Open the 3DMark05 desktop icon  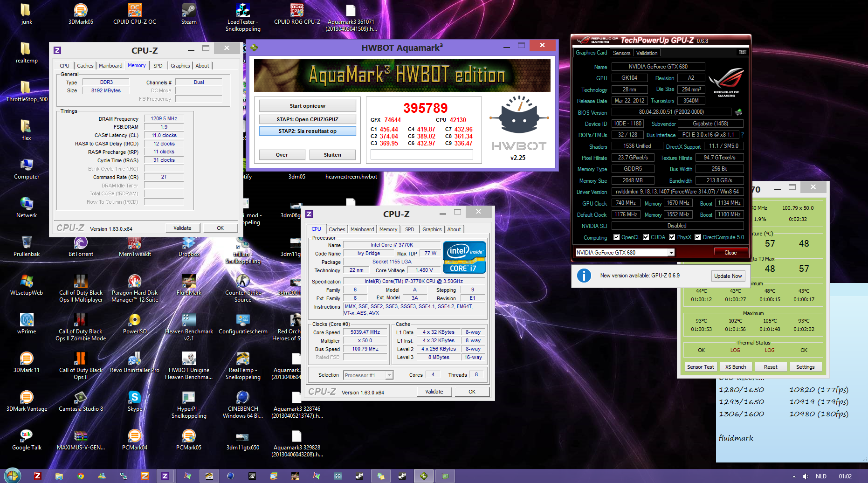[81, 14]
